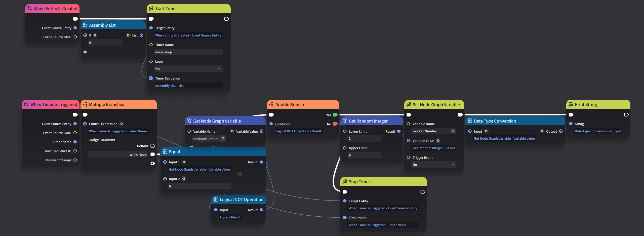Click the Assembly List node header icon

tap(85, 25)
